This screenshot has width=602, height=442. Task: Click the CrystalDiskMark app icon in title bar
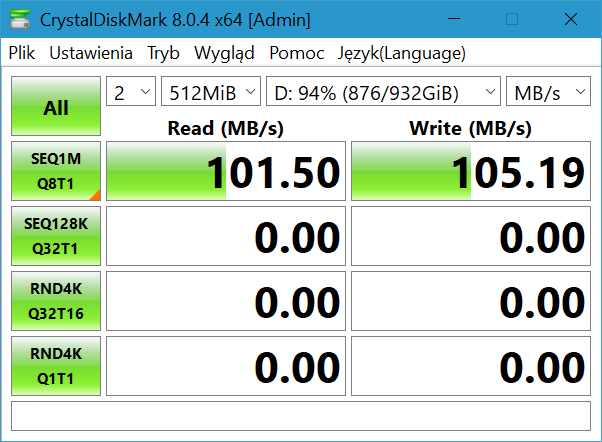(20, 19)
